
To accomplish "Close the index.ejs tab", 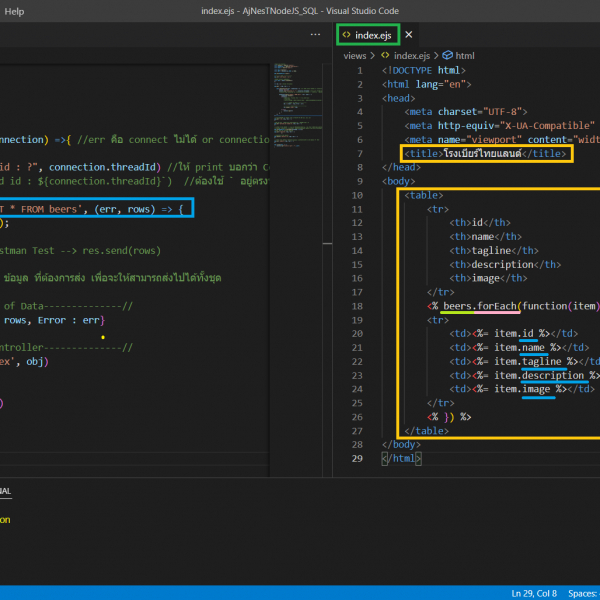I will (x=408, y=35).
